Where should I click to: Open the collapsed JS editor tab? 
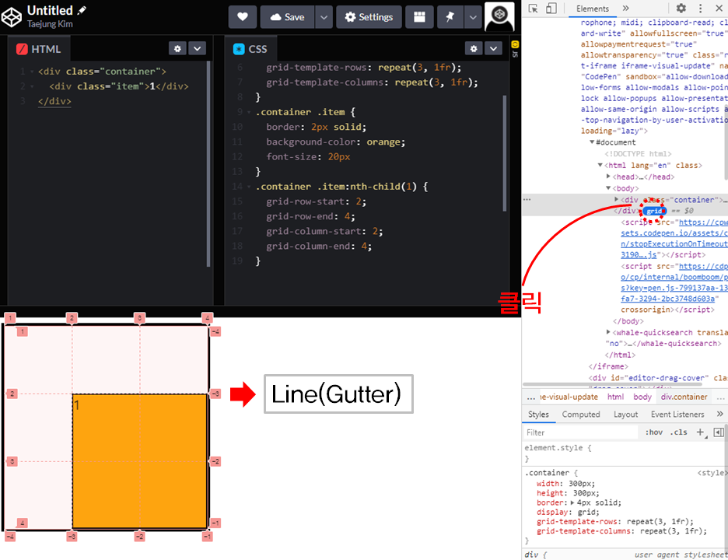[515, 49]
